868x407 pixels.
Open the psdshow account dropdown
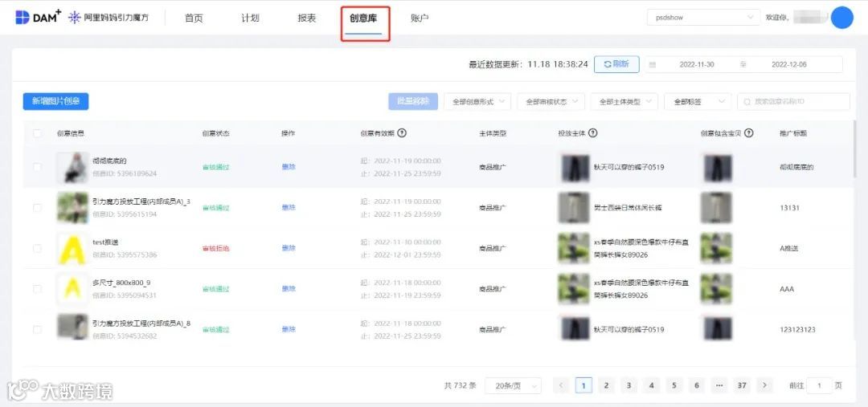(703, 18)
